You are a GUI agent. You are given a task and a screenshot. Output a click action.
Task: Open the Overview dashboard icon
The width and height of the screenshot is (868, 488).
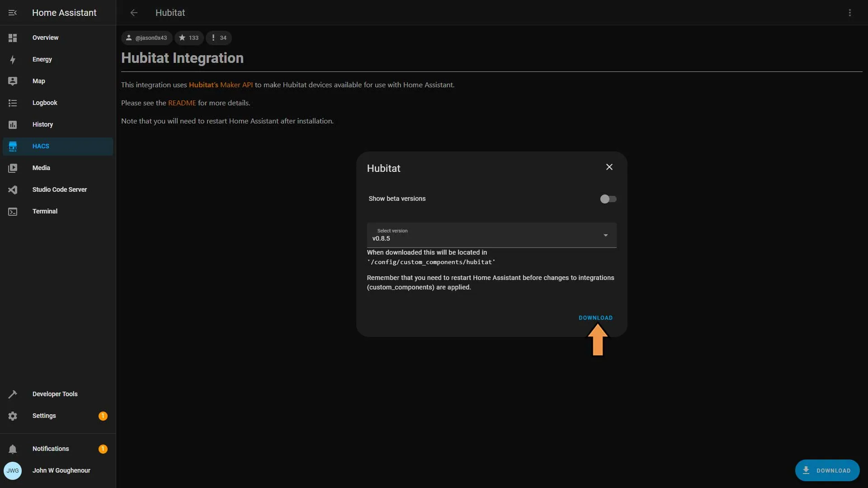coord(13,38)
